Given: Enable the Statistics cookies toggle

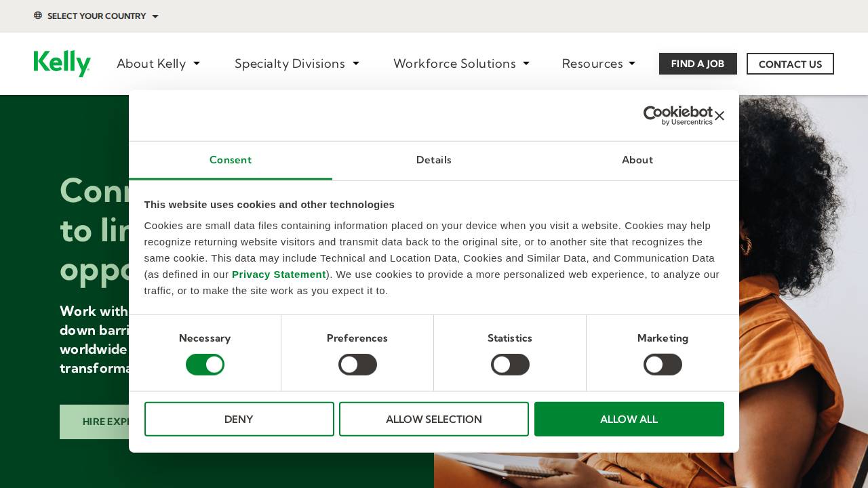Looking at the screenshot, I should [510, 365].
